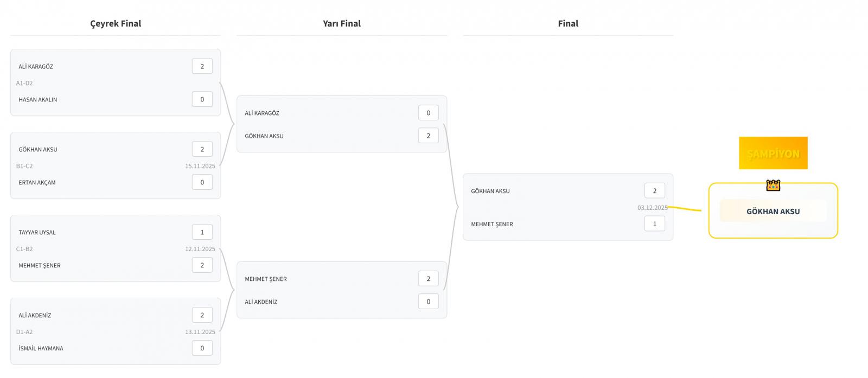Screen dimensions: 868x378
Task: Open the Çeyrek Final round header
Action: 116,23
